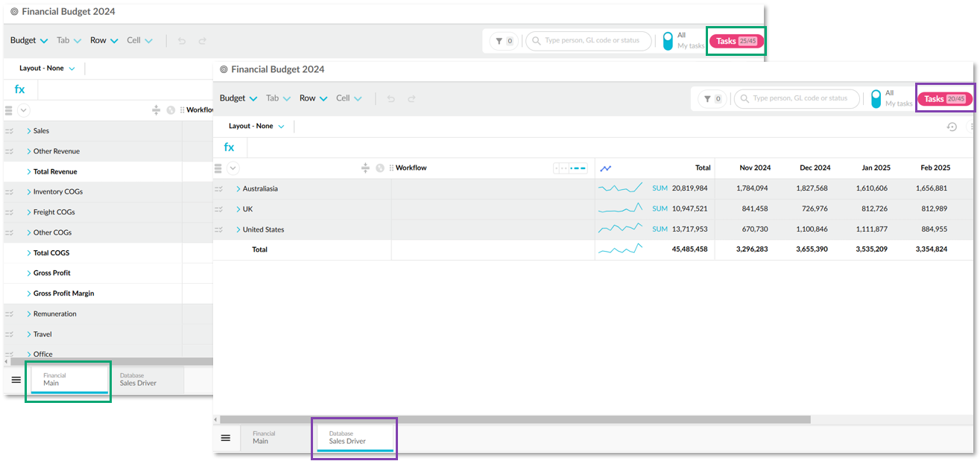Click the Tasks 25/45 button
The image size is (980, 461).
click(736, 42)
